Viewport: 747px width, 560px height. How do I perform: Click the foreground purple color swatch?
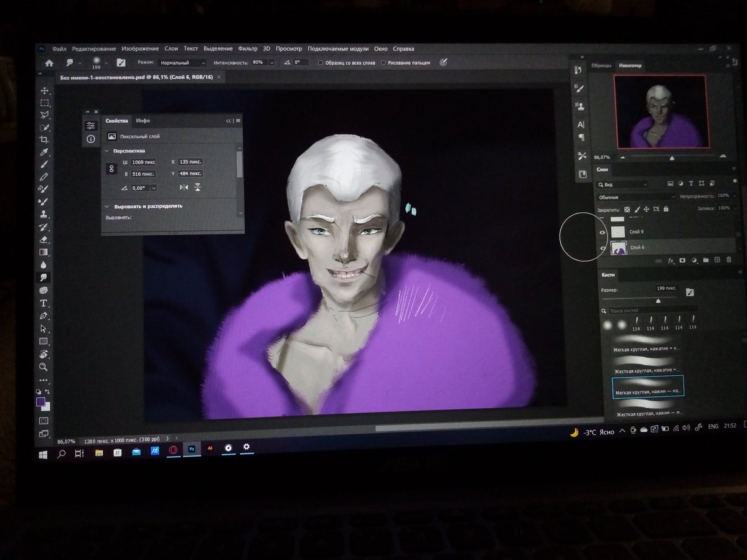[x=41, y=402]
